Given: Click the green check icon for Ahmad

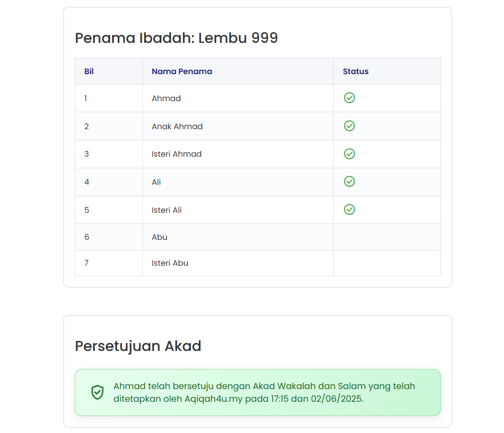Looking at the screenshot, I should [349, 98].
